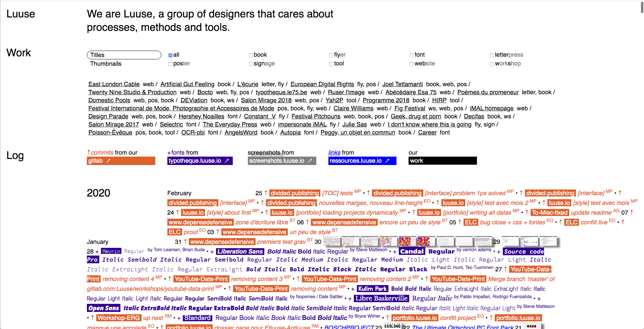Click the page vertical scrollbar
The height and width of the screenshot is (329, 644).
pyautogui.click(x=642, y=7)
